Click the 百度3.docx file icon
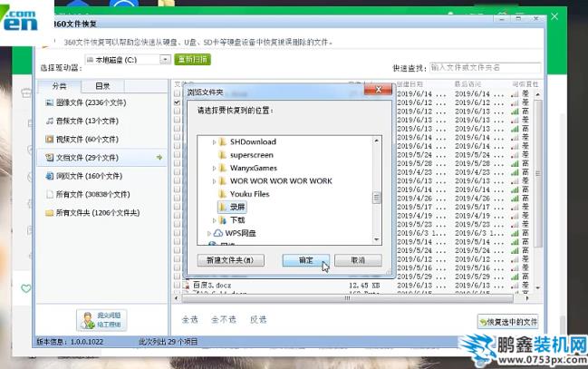 (186, 286)
